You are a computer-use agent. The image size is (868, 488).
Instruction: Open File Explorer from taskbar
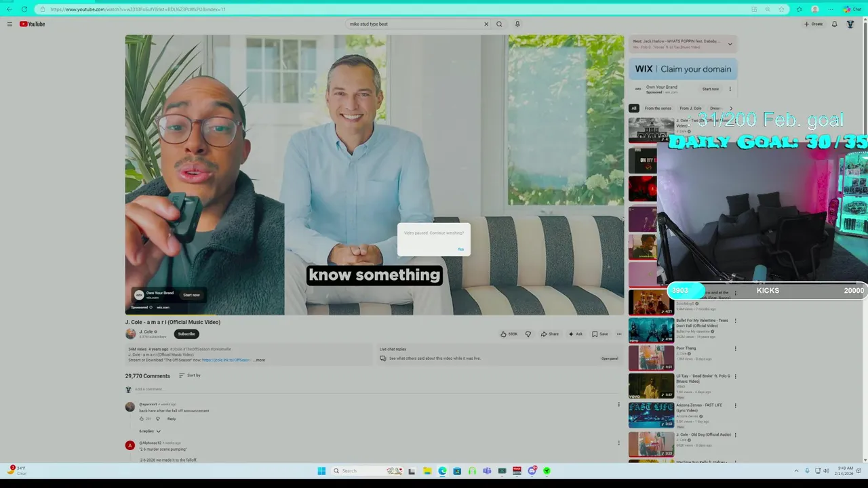click(x=427, y=471)
